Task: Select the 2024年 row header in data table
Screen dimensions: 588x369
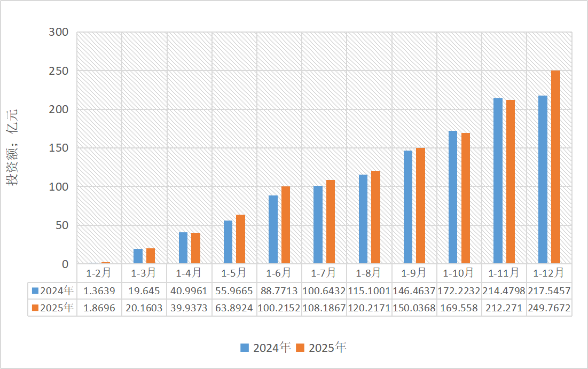Action: [52, 291]
